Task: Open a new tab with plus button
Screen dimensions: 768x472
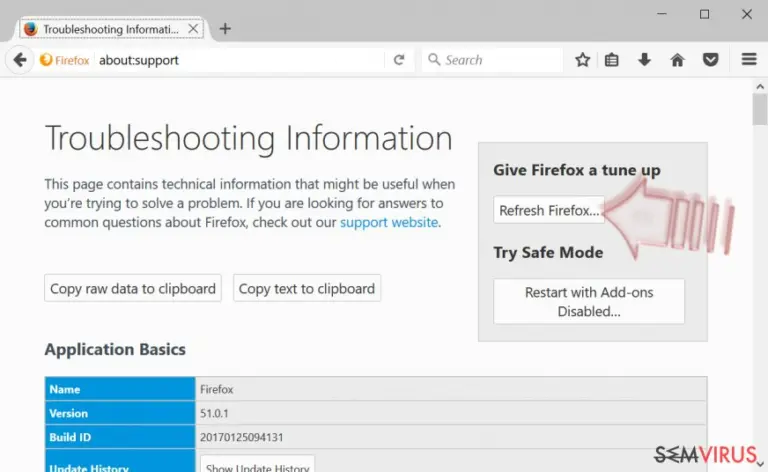Action: 225,29
